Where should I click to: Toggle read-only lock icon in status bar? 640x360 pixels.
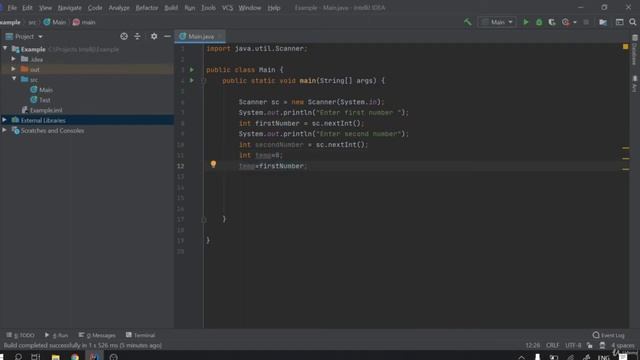589,345
